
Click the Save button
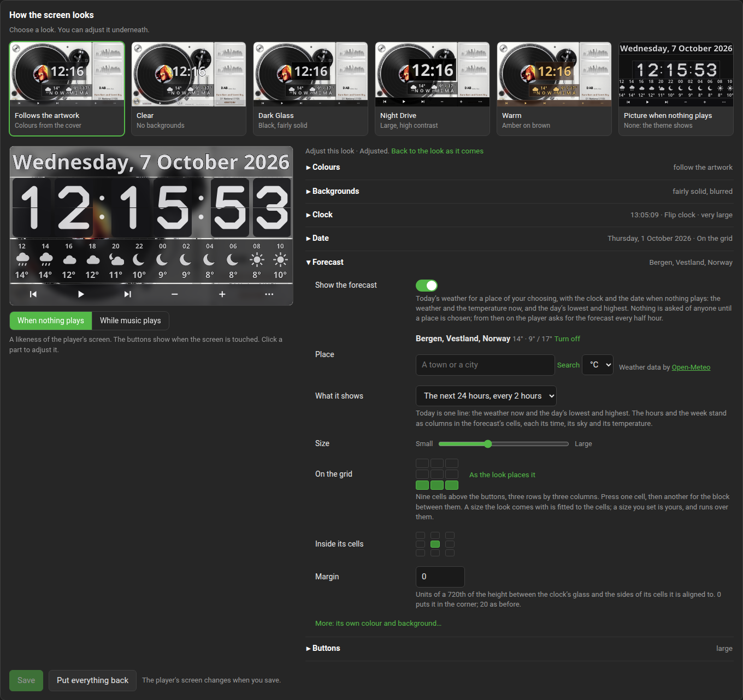pos(26,680)
